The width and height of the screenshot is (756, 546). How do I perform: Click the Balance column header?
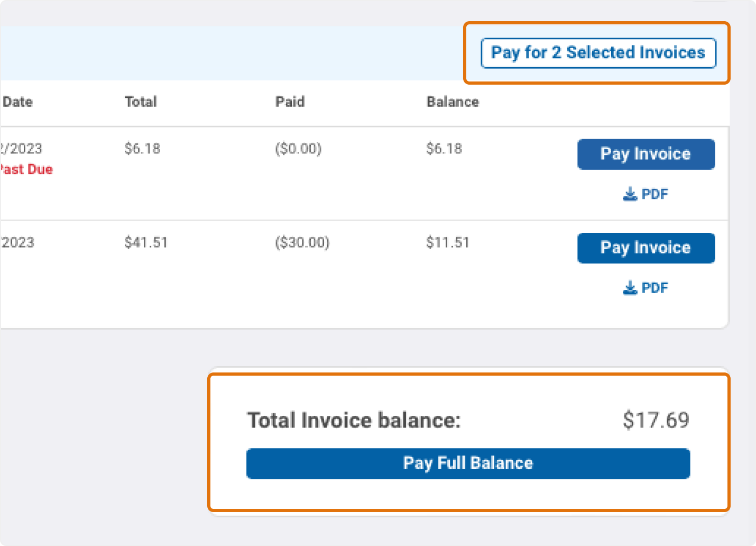point(453,102)
